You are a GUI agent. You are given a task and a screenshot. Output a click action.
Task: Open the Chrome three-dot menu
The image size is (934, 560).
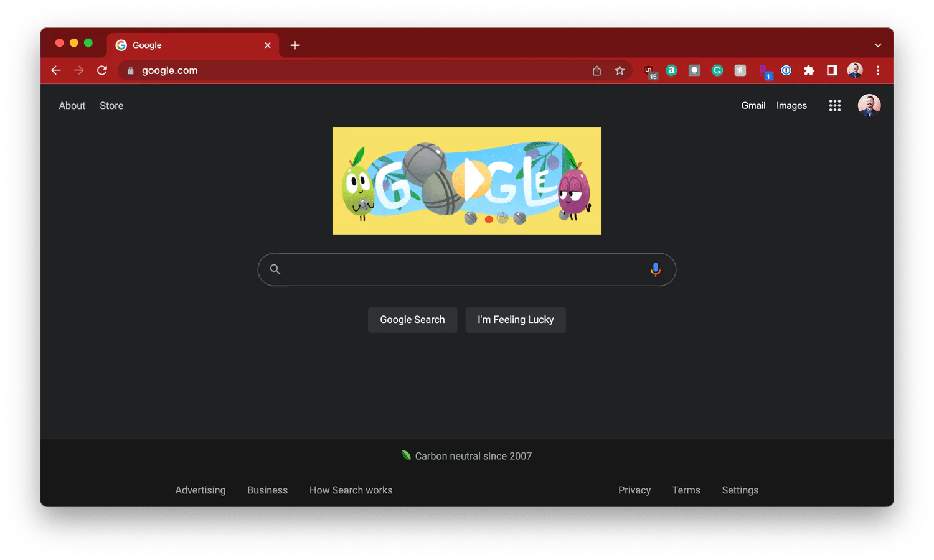point(878,70)
